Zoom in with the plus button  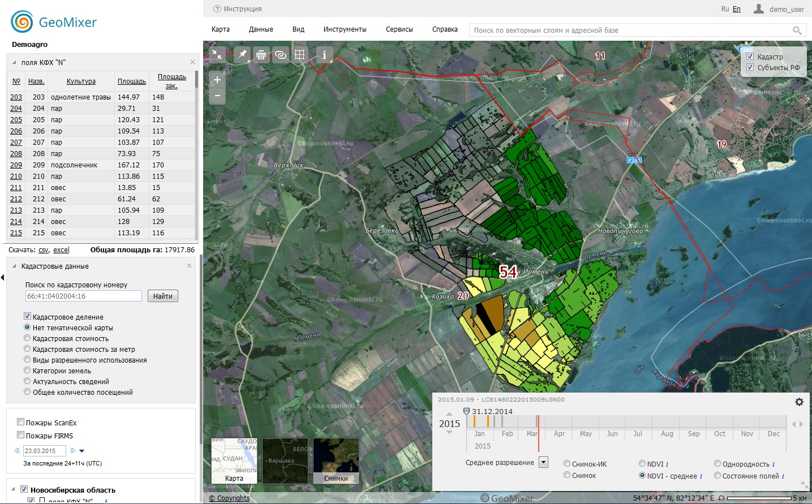(217, 80)
